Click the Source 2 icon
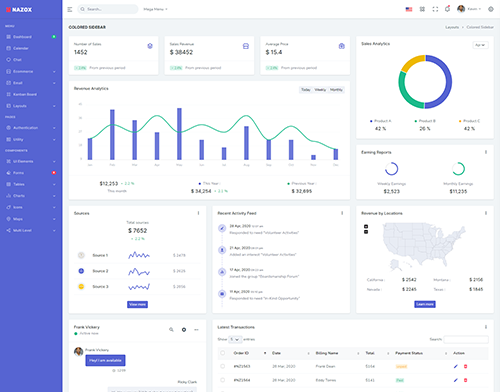500x392 pixels. pos(81,271)
